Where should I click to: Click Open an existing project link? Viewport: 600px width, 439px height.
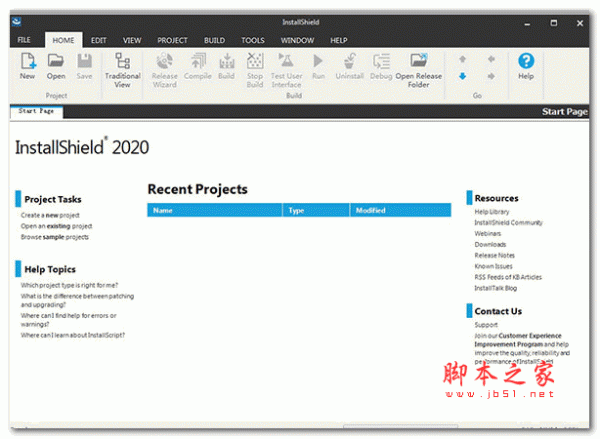tap(56, 226)
